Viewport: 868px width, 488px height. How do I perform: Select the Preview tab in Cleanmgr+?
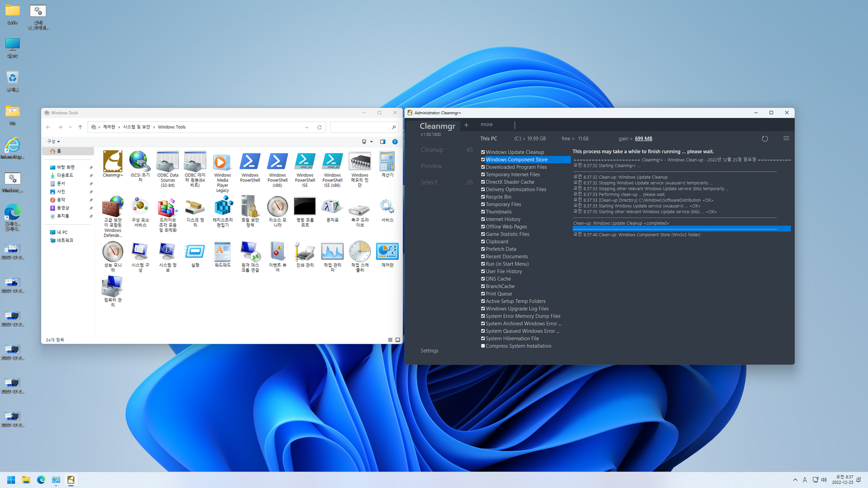tap(431, 166)
